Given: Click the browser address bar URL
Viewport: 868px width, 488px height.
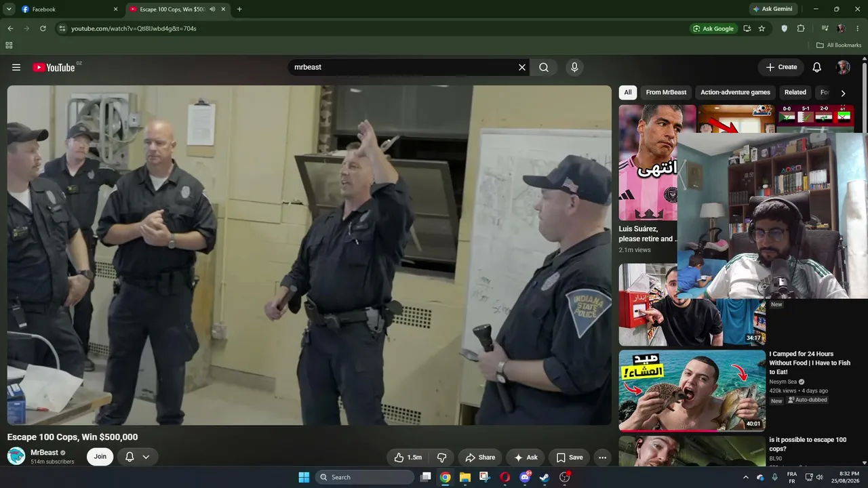Looking at the screenshot, I should [134, 28].
